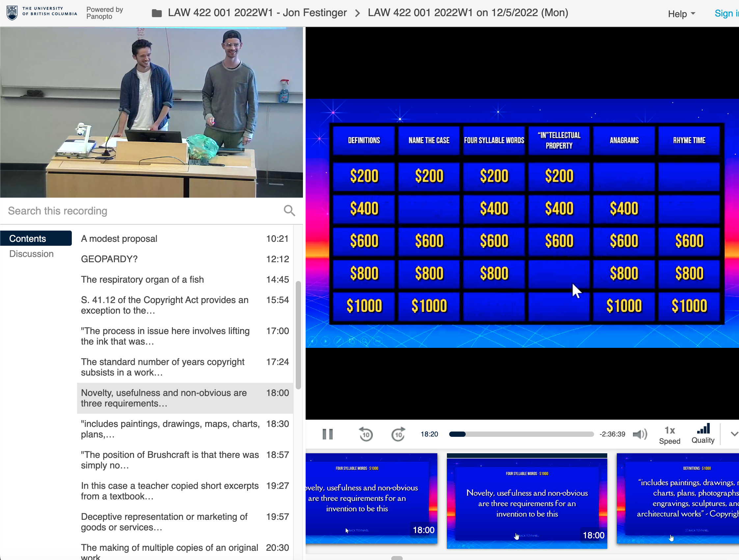Open the playback Speed setting
This screenshot has width=739, height=560.
(669, 435)
